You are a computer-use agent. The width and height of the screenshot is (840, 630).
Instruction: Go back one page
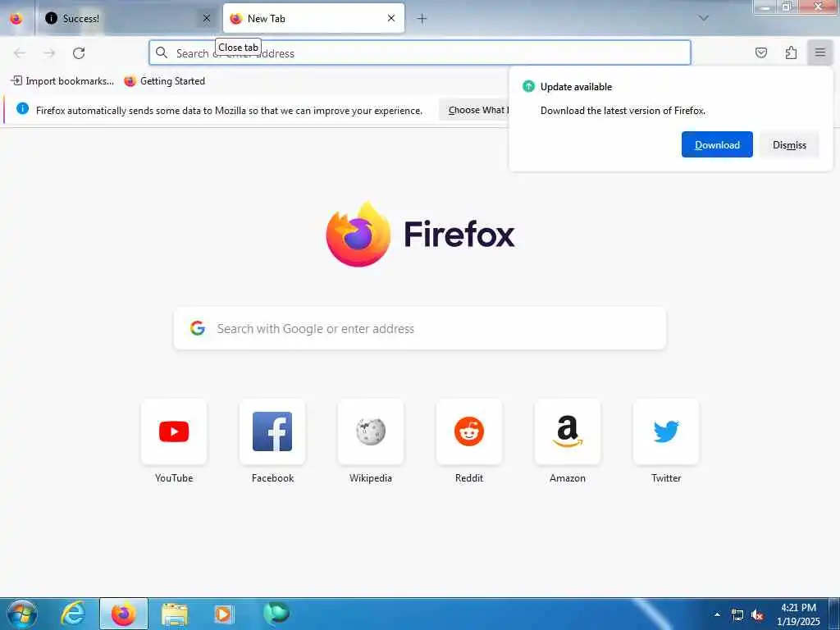point(20,52)
